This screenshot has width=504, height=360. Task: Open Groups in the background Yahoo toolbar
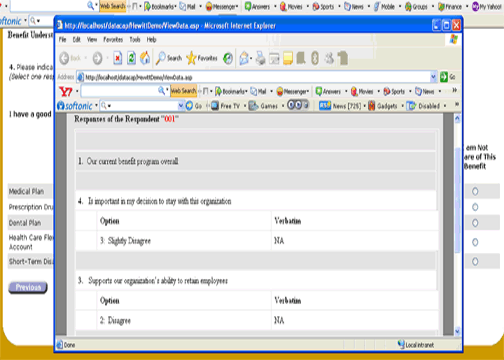[x=416, y=7]
